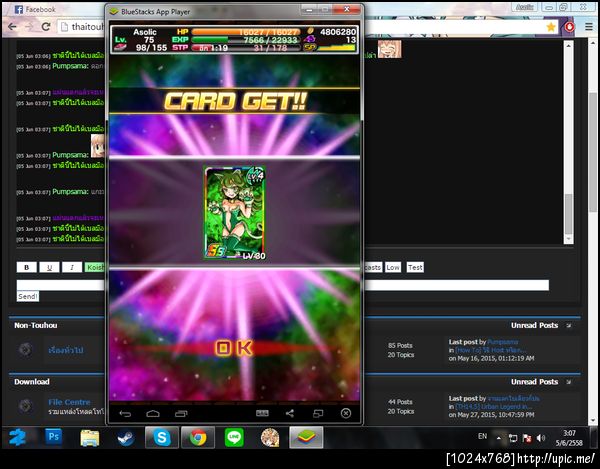Open Unread Posts link in Non-Touhou section

tap(535, 325)
